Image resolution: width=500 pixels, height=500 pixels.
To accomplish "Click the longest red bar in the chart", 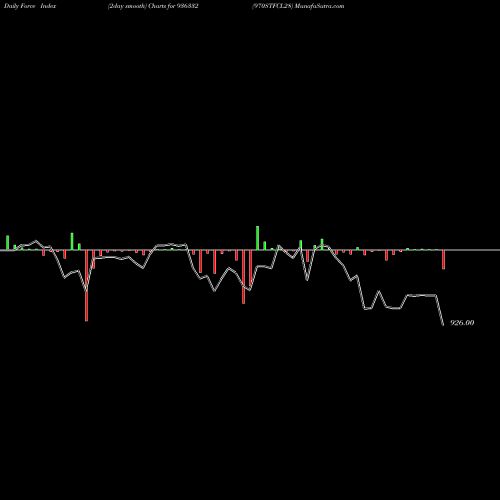I will pos(86,285).
